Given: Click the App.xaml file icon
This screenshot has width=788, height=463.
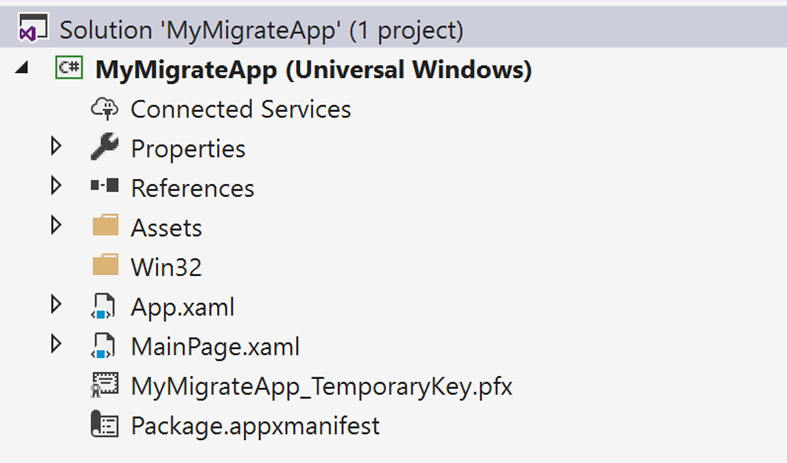Looking at the screenshot, I should coord(105,306).
